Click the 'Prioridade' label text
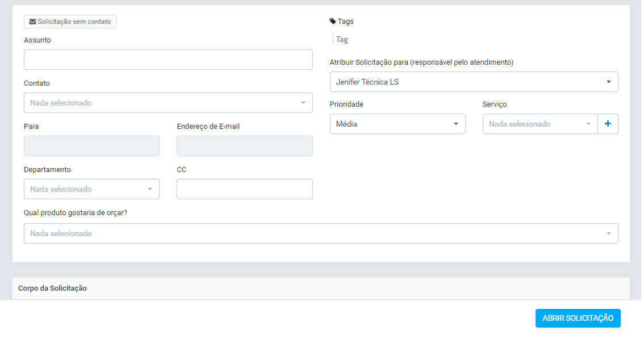The height and width of the screenshot is (356, 644). 346,104
